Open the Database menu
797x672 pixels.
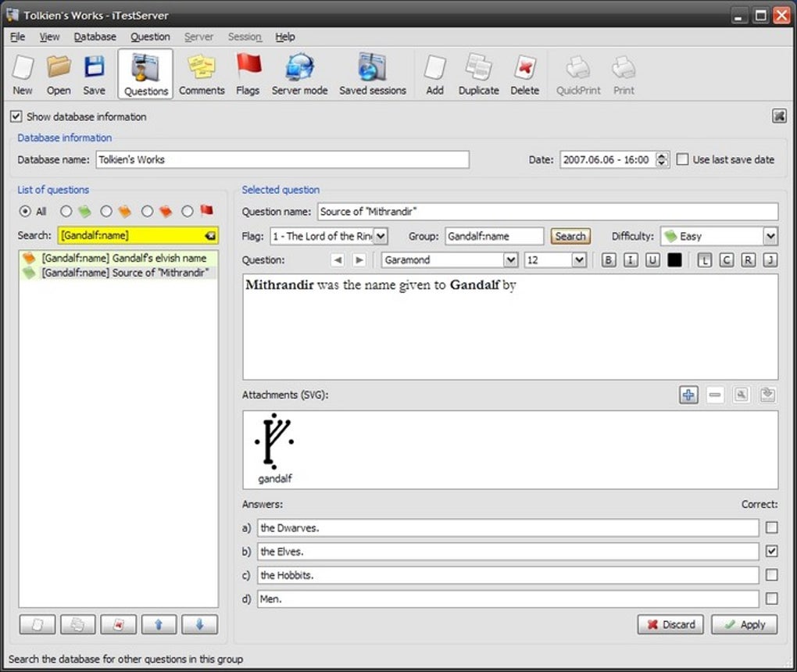click(x=95, y=37)
